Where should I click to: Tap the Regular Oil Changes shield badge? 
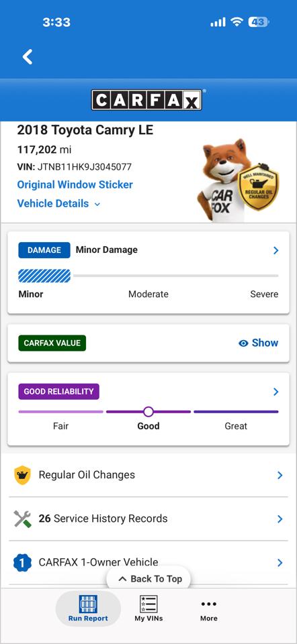[258, 186]
